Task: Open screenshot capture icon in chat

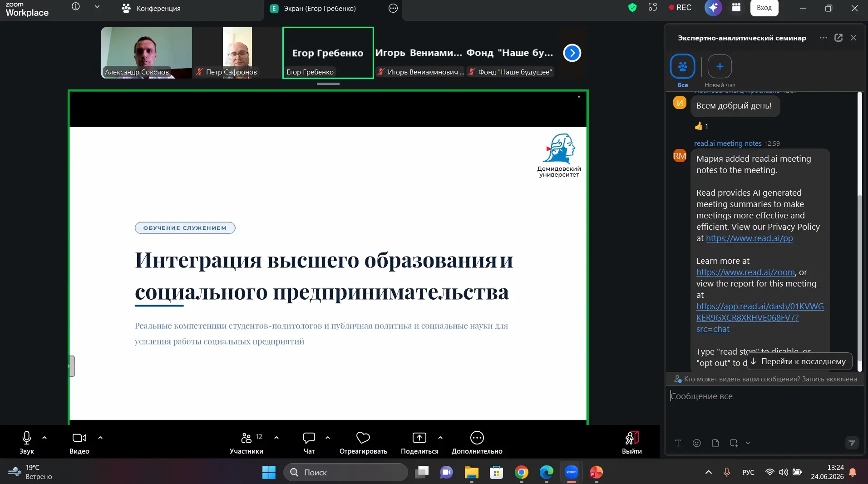Action: [734, 443]
